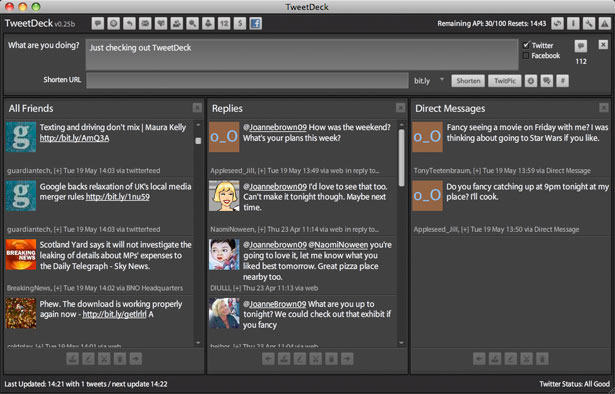
Task: Send the update with the speech-bubble button above 112
Action: pyautogui.click(x=581, y=46)
